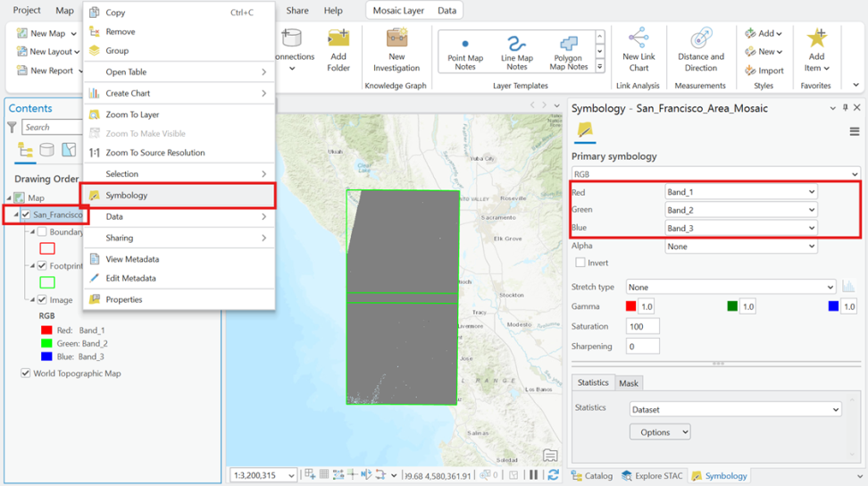Select Polygon Map Notes template
868x486 pixels.
point(569,53)
